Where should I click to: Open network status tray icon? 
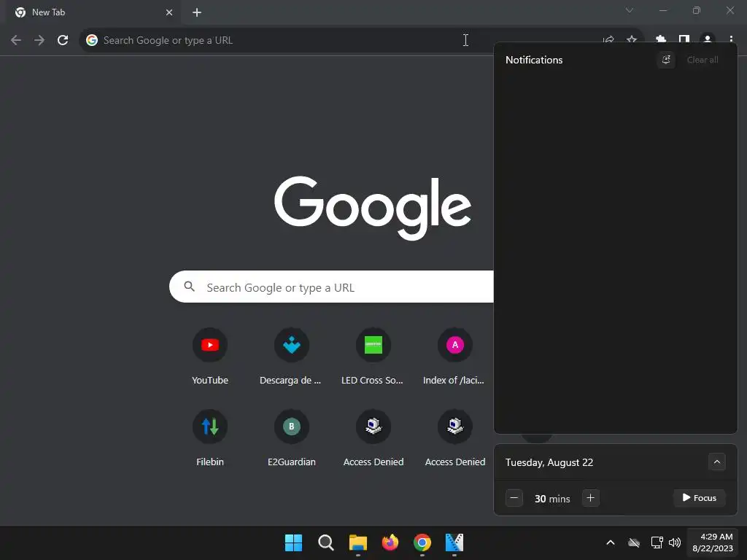click(x=657, y=542)
